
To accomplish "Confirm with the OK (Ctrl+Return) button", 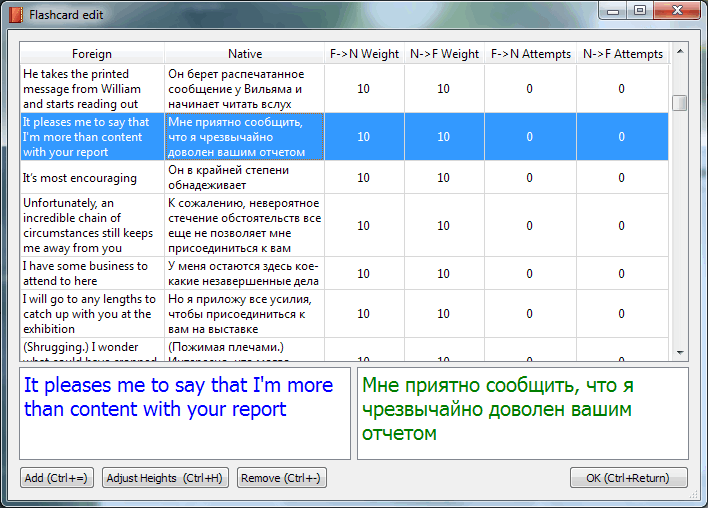I will click(629, 478).
